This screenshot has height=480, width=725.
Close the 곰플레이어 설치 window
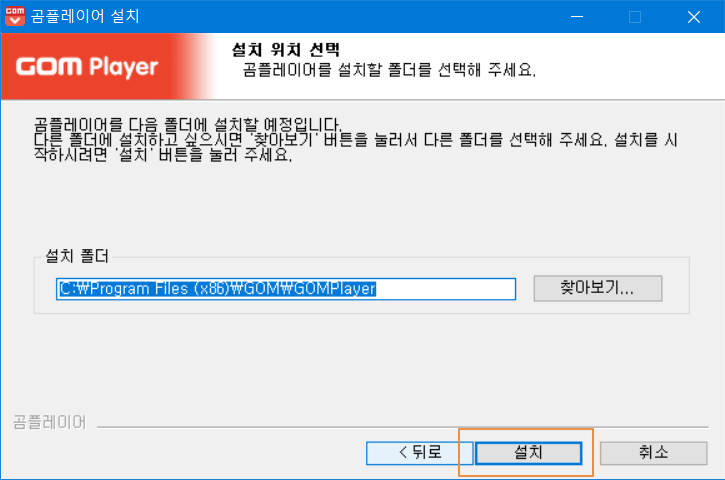694,17
